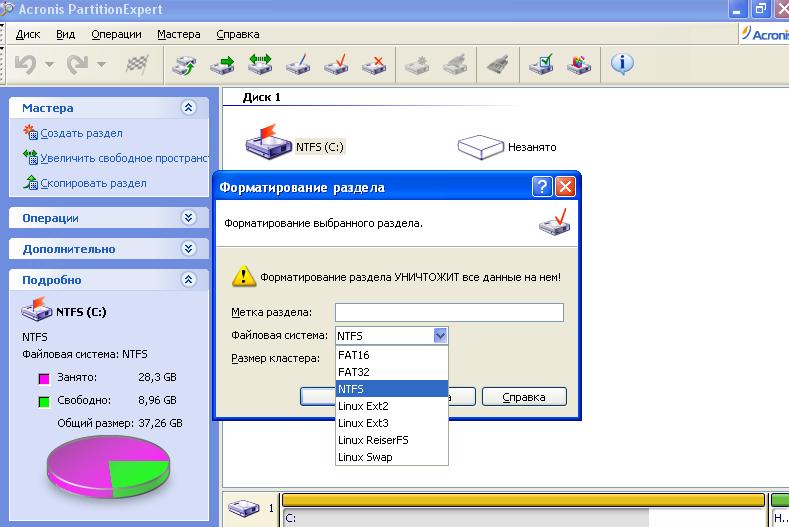Image resolution: width=789 pixels, height=527 pixels.
Task: Collapse the Мастера sidebar panel
Action: (x=189, y=107)
